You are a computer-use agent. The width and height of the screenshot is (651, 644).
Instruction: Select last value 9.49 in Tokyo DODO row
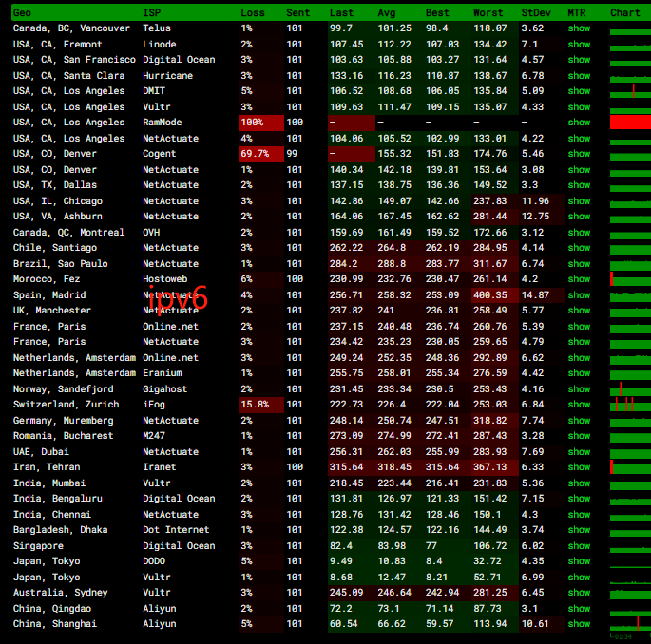coord(341,561)
